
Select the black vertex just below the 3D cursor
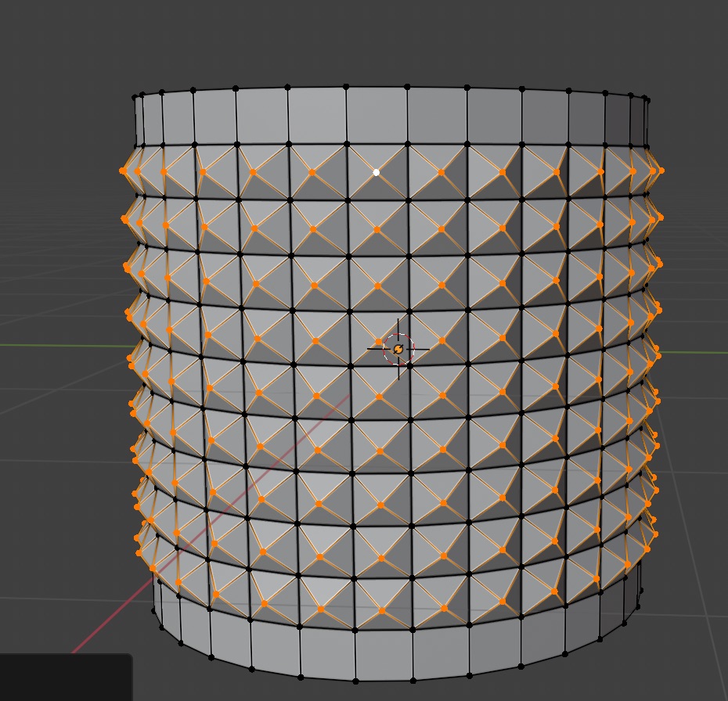click(x=409, y=366)
